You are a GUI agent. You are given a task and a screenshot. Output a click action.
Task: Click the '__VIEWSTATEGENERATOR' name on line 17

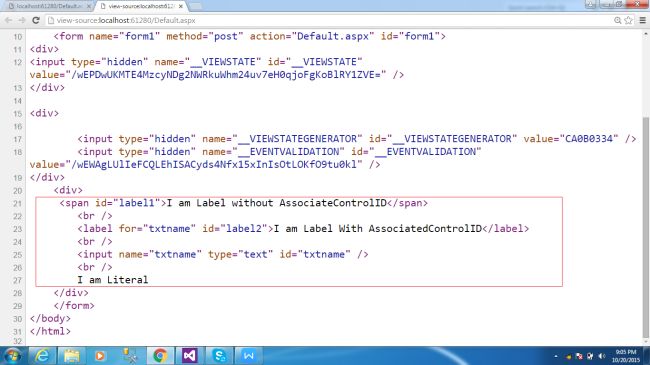click(297, 139)
